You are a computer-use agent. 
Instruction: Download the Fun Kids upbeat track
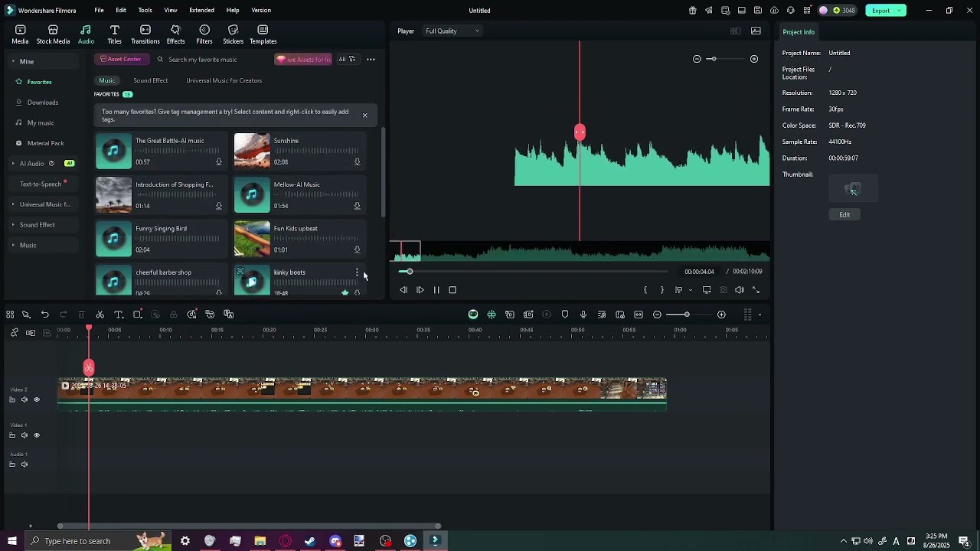tap(357, 249)
